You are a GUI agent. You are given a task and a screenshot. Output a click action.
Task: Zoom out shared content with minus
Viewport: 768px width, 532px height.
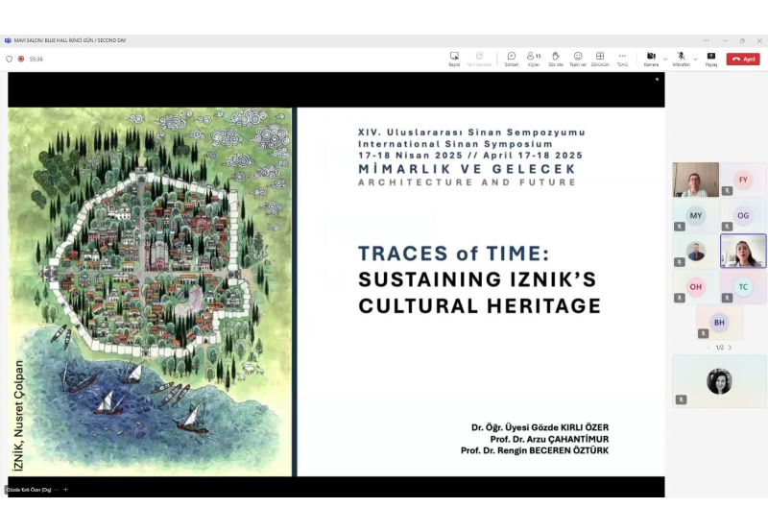[57, 490]
